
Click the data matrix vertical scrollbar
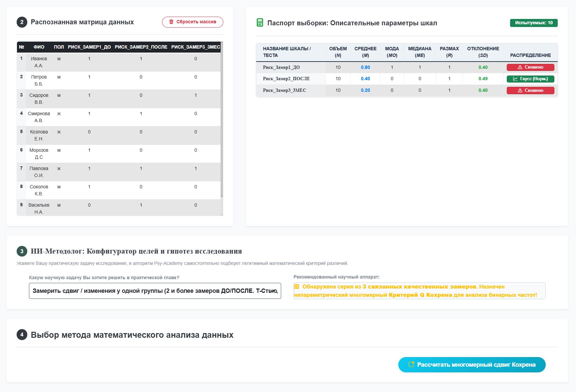(x=222, y=120)
